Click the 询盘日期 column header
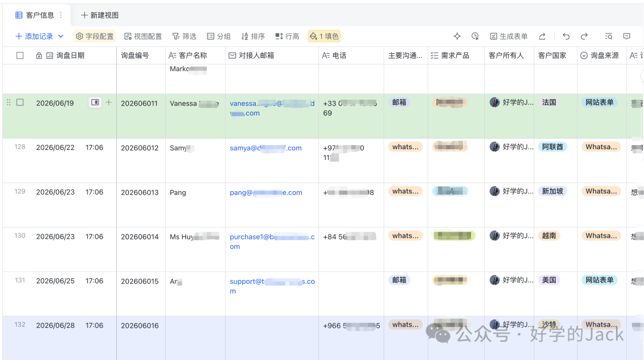 (x=70, y=56)
